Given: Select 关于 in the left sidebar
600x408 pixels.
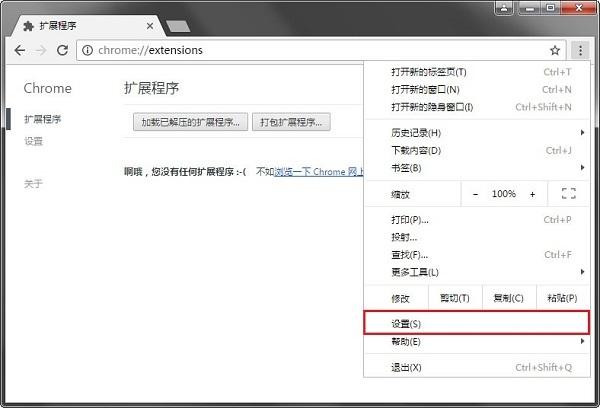Looking at the screenshot, I should tap(34, 184).
